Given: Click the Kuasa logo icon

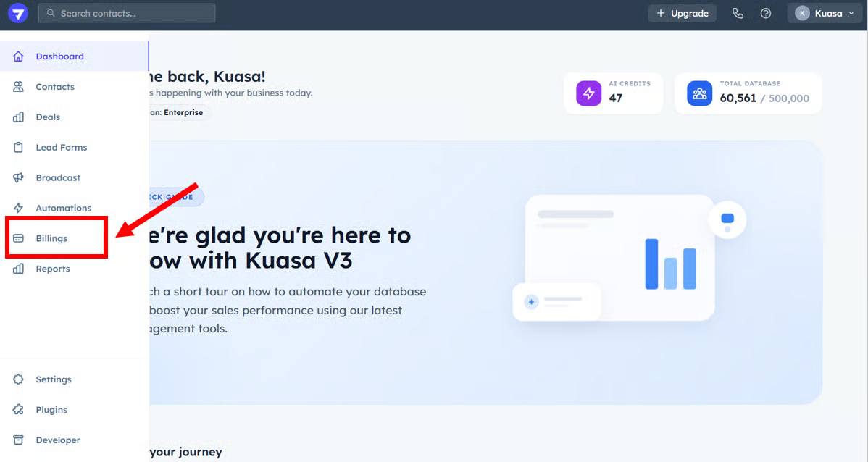Looking at the screenshot, I should coord(18,13).
